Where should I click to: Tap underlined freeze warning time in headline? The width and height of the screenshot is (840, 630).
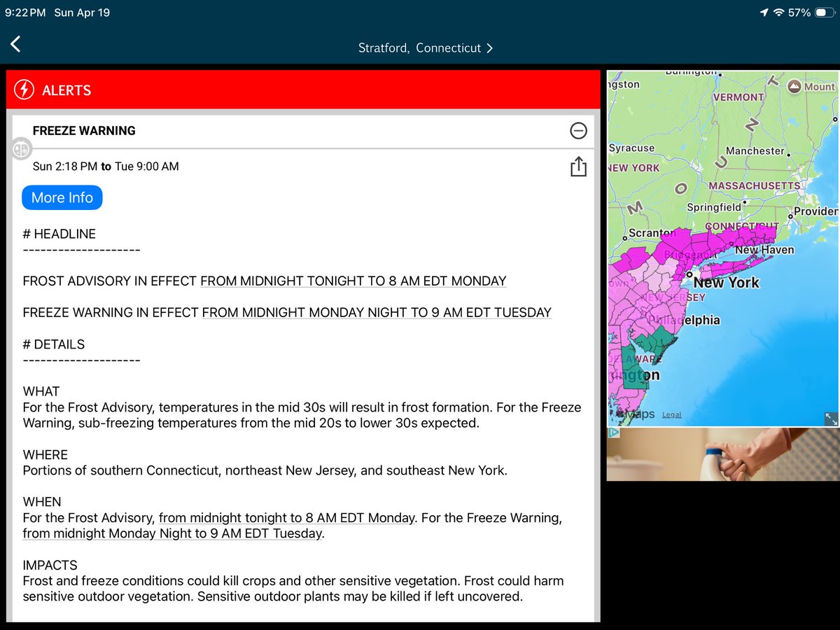[x=377, y=313]
